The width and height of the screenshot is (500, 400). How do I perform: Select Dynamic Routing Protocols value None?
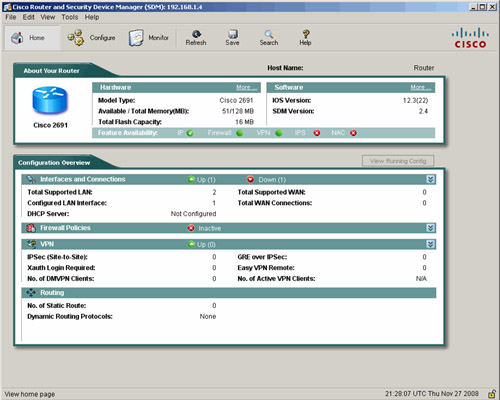click(x=208, y=316)
